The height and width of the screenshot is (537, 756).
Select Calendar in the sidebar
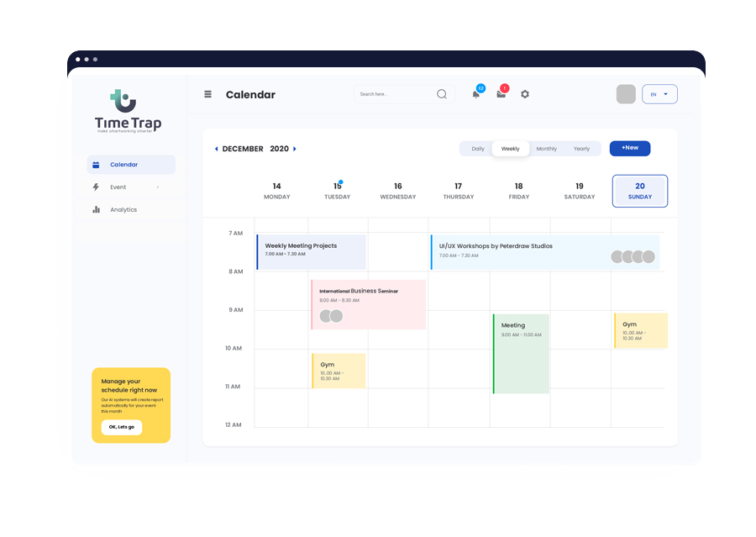click(x=131, y=165)
